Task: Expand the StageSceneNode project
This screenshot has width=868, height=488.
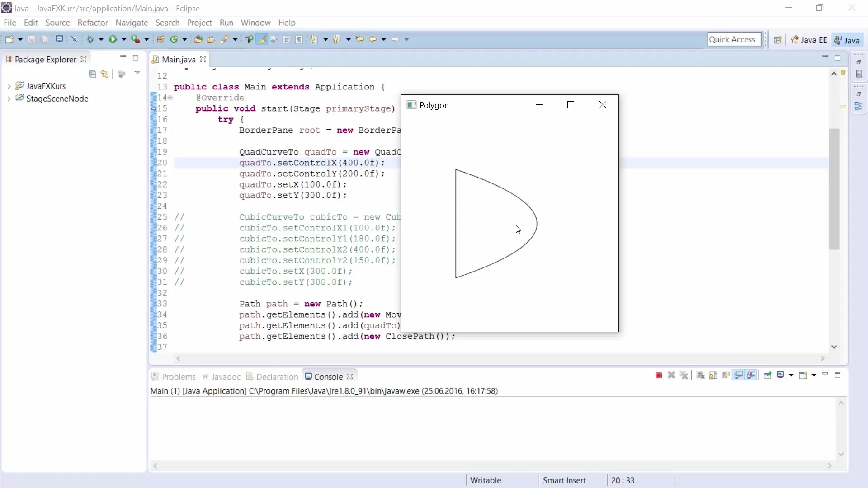Action: pos(9,99)
